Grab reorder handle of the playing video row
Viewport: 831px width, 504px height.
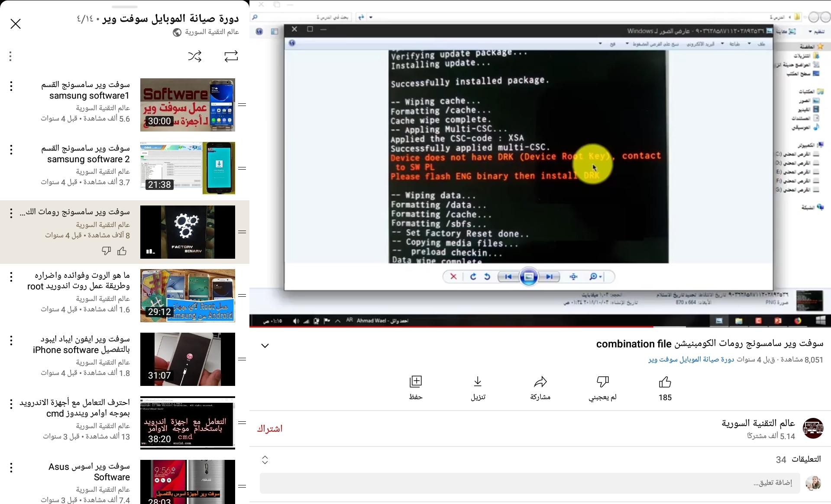(242, 232)
